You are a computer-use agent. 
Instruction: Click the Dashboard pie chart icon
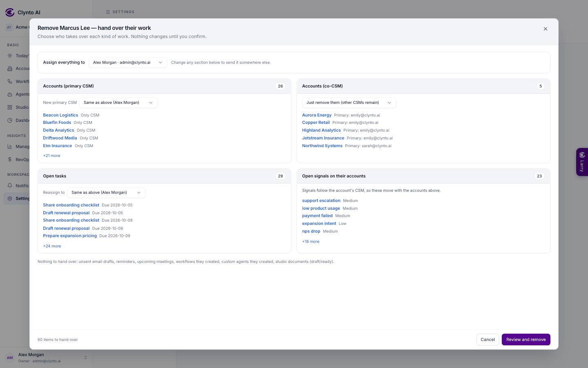(10, 120)
